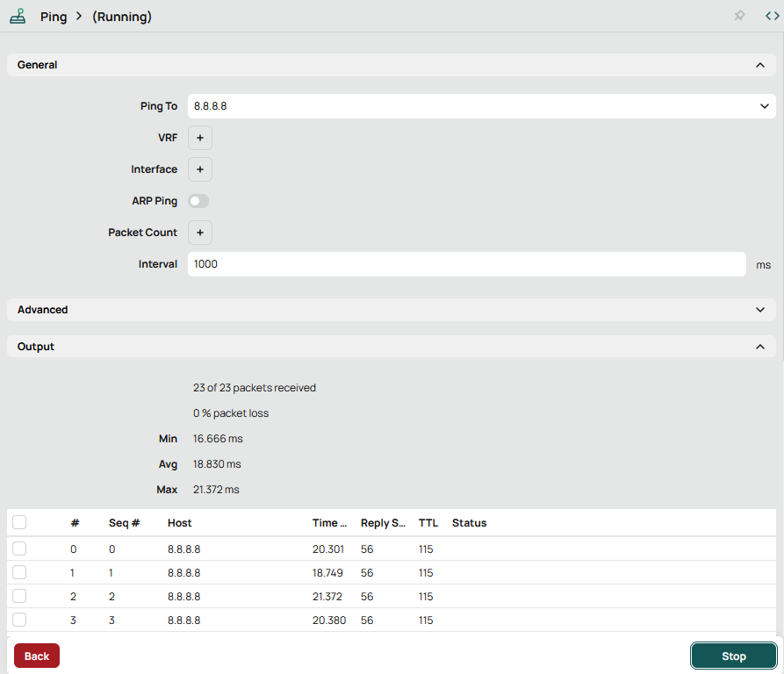Screen dimensions: 784x674
Task: Click the Ping tool icon in header
Action: (18, 17)
